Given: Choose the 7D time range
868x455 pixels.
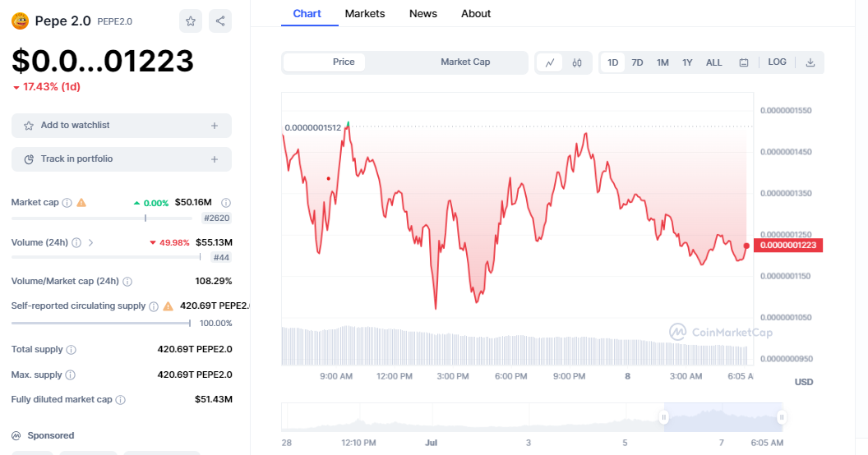Looking at the screenshot, I should point(637,62).
